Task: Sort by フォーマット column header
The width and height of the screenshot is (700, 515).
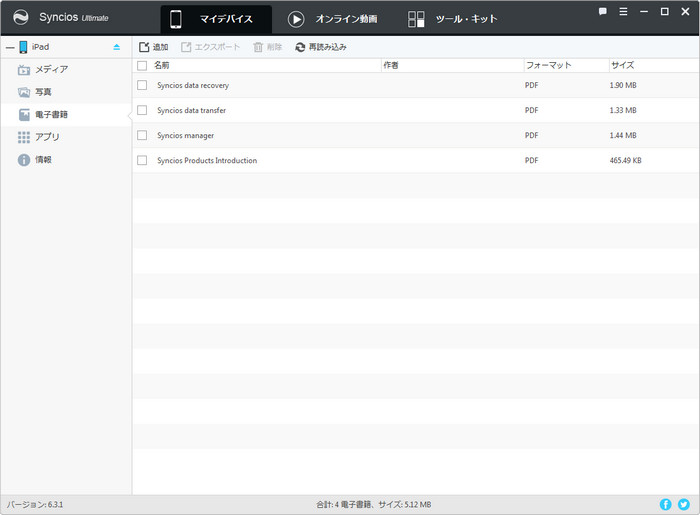Action: click(x=549, y=65)
